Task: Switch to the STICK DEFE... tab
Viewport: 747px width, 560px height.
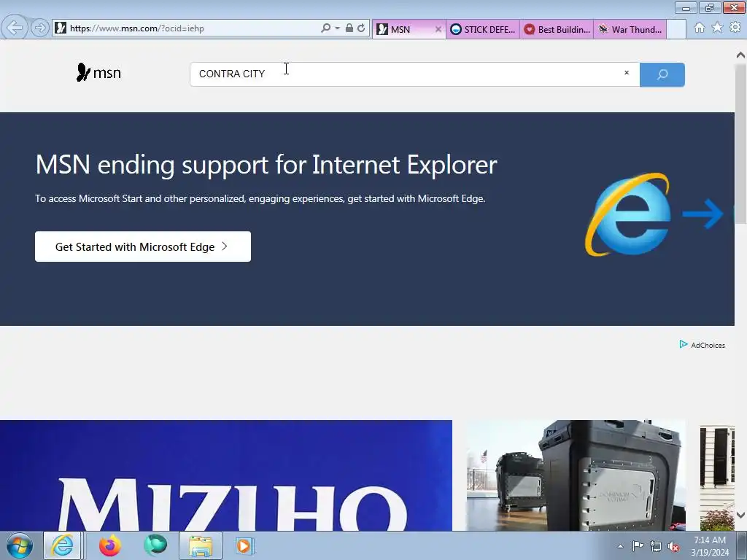Action: pyautogui.click(x=483, y=29)
